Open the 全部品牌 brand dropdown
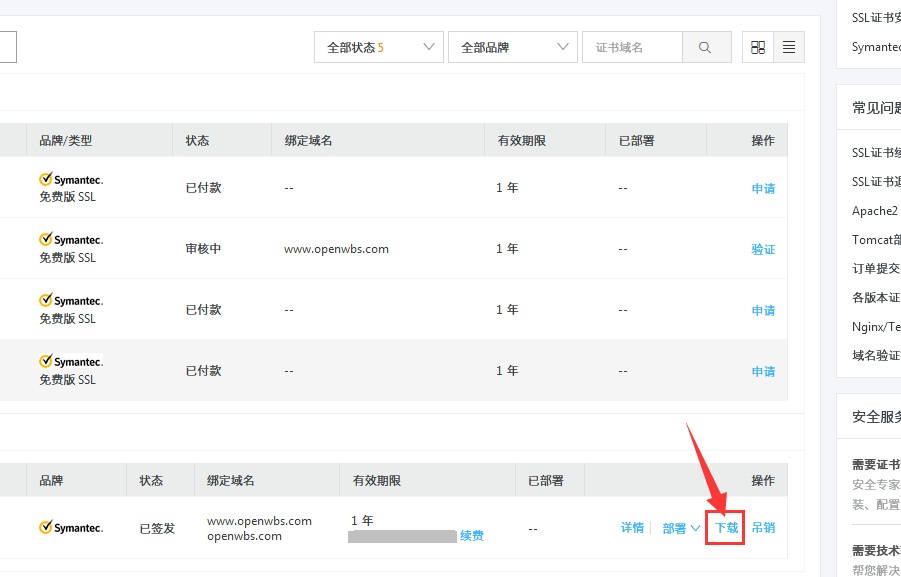Screen dimensions: 901x577 (x=512, y=46)
